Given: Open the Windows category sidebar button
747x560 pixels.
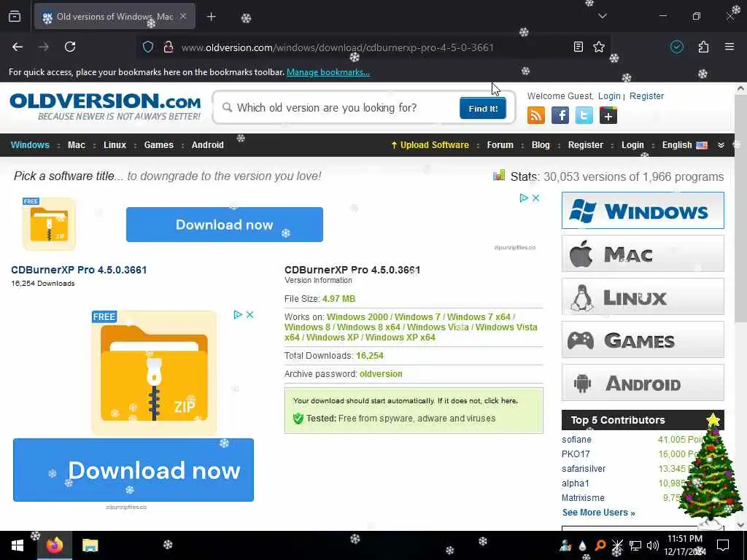Looking at the screenshot, I should click(643, 211).
